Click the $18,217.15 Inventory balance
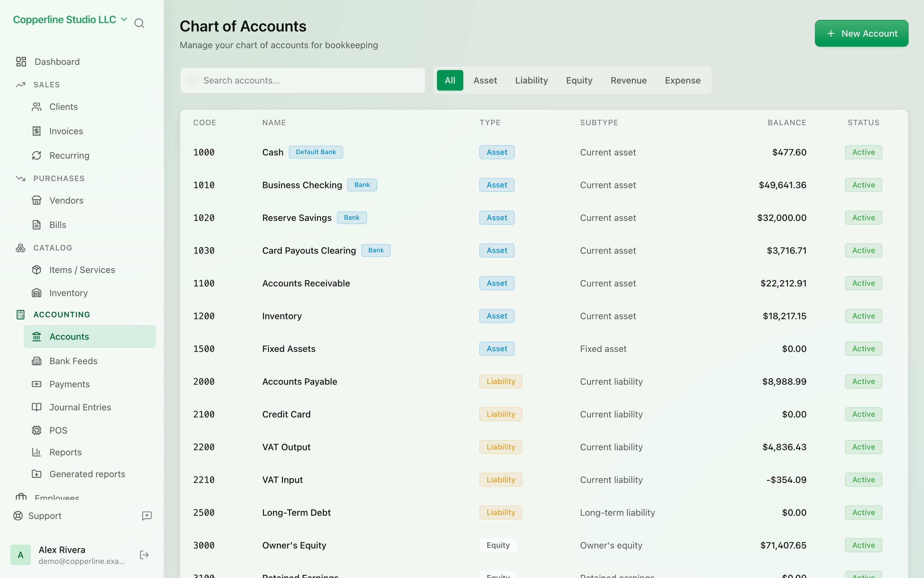 click(784, 316)
